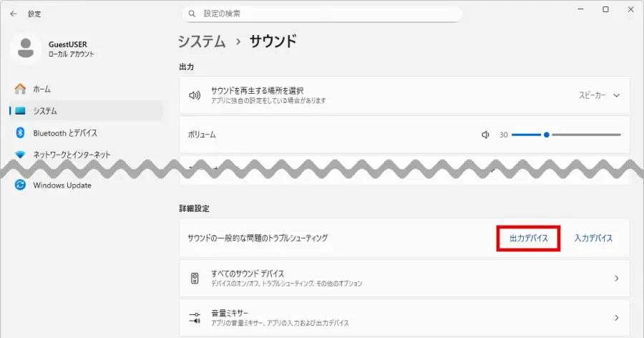Open the 音量ミキサー row
Image resolution: width=644 pixels, height=338 pixels.
tap(404, 317)
